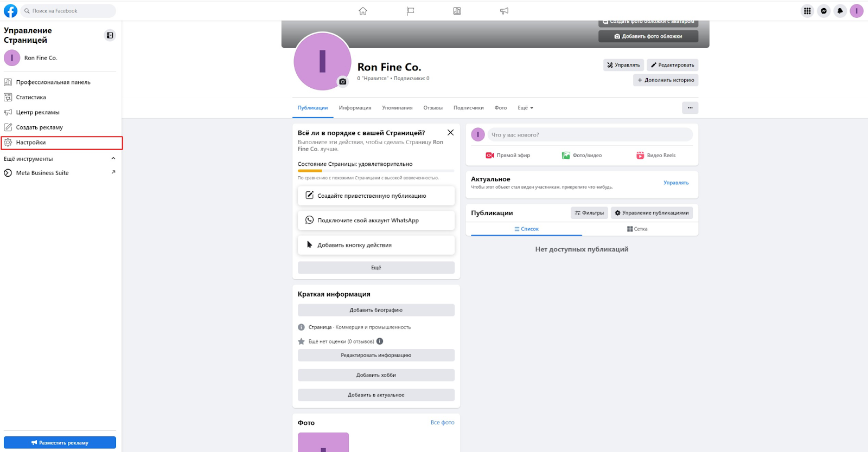Open Messenger icon
Screen dimensions: 868x452
pos(824,11)
